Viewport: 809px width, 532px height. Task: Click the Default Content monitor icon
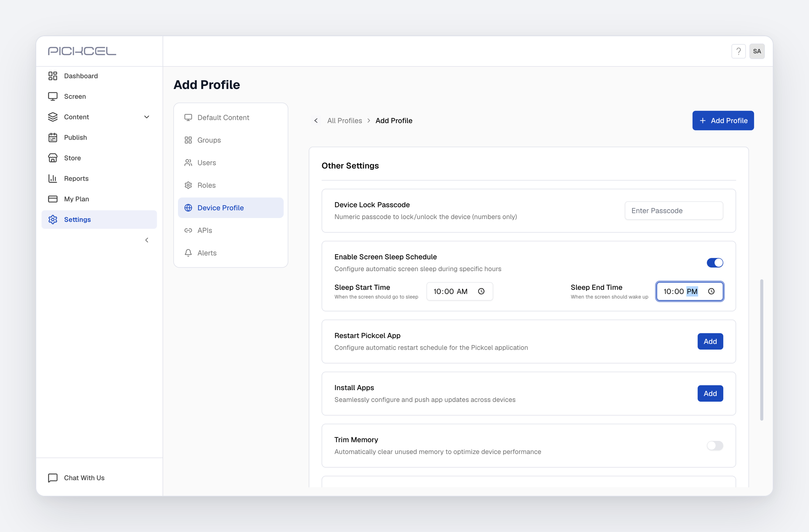point(188,117)
